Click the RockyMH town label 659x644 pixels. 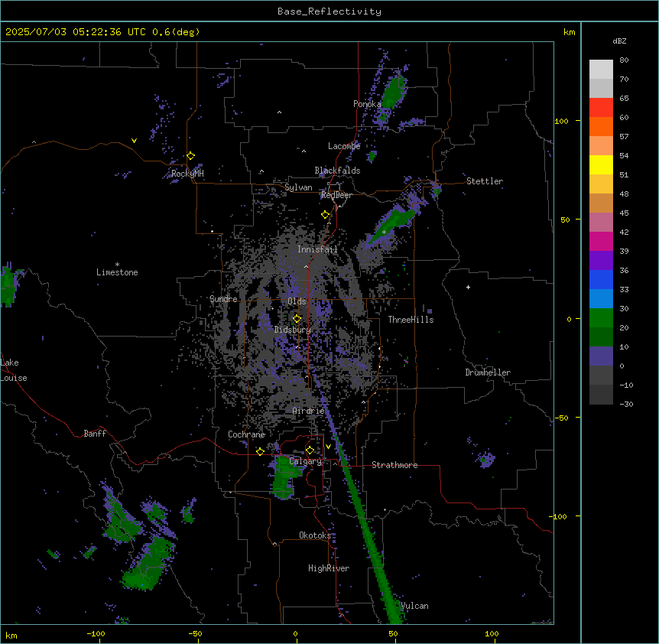(187, 173)
